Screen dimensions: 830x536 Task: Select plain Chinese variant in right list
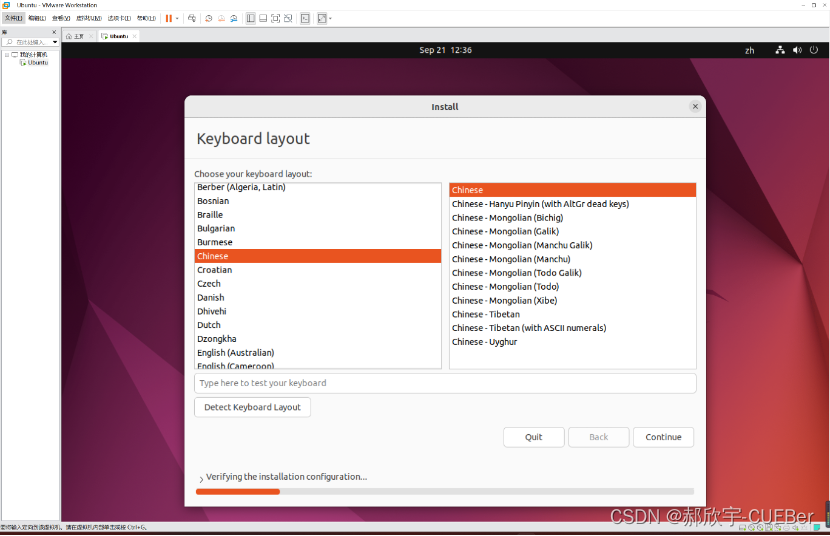click(572, 190)
